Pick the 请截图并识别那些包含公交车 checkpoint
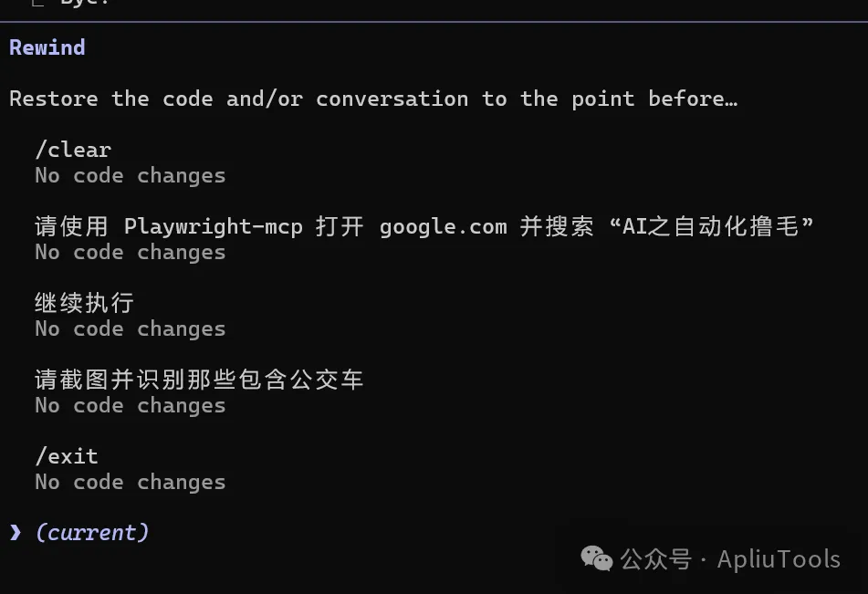This screenshot has height=594, width=868. tap(199, 380)
